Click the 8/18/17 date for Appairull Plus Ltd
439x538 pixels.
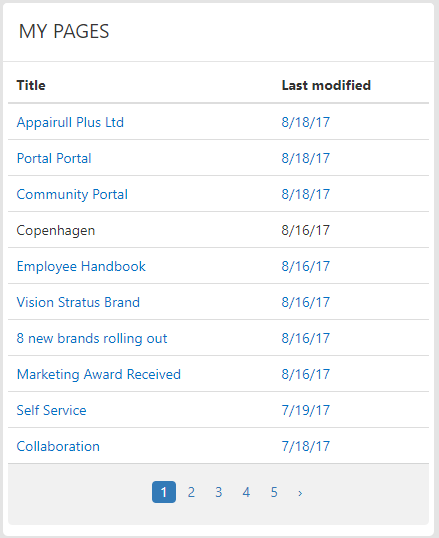click(x=305, y=122)
